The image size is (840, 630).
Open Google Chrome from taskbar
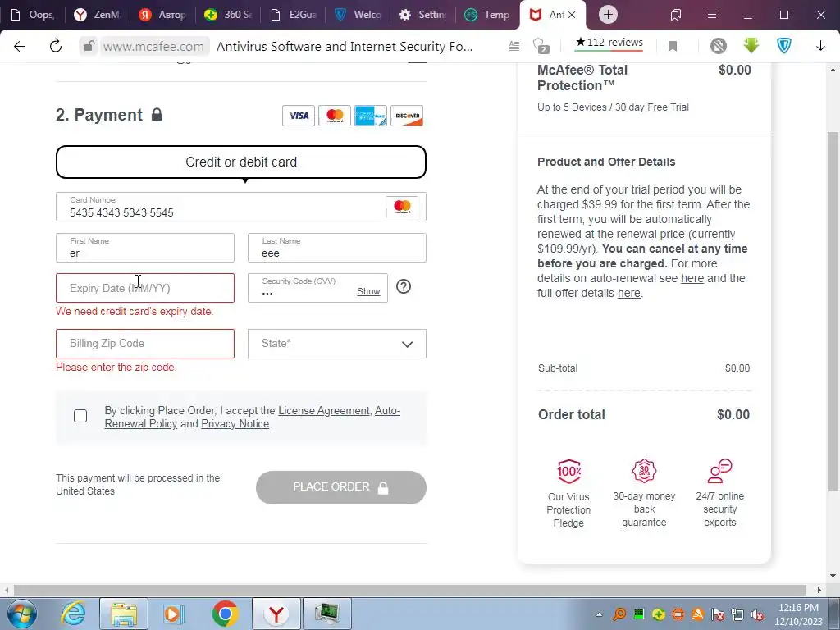pyautogui.click(x=225, y=614)
